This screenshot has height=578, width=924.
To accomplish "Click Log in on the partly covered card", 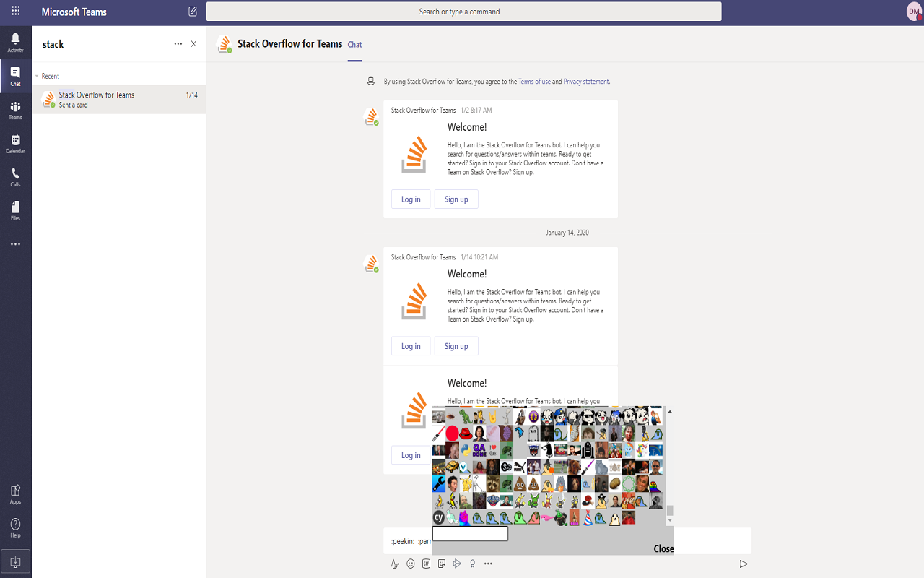I will [411, 455].
